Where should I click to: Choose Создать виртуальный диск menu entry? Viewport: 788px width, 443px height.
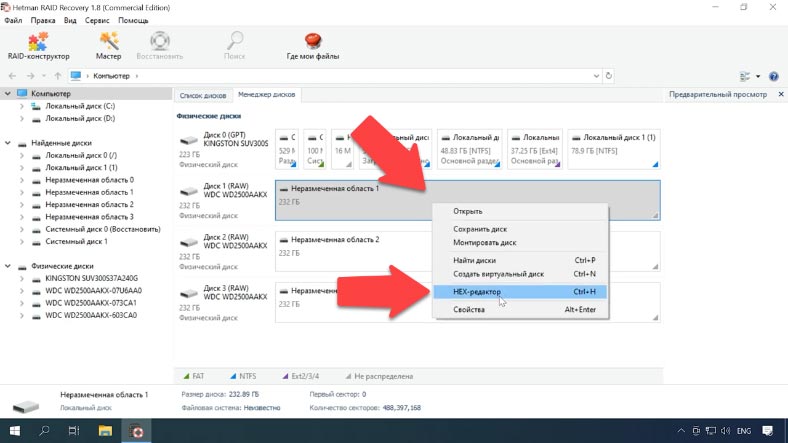520,274
